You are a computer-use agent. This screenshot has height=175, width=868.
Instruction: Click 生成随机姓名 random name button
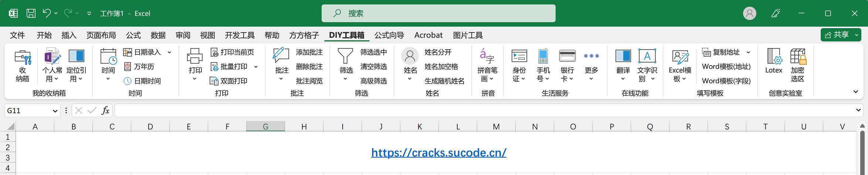tap(445, 81)
